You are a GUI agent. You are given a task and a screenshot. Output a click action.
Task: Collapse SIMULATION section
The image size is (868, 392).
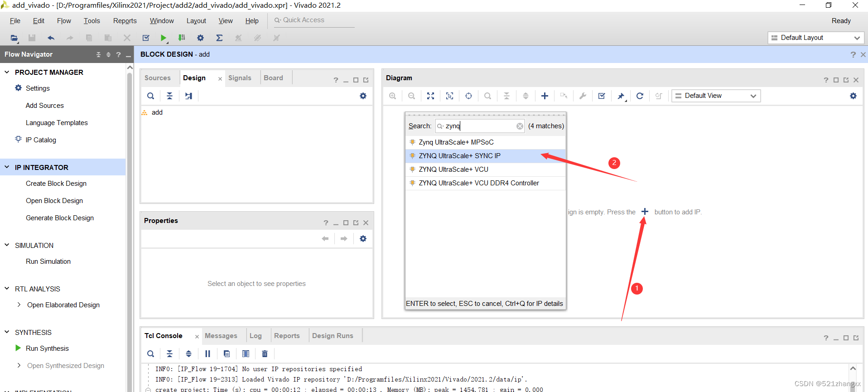[7, 245]
